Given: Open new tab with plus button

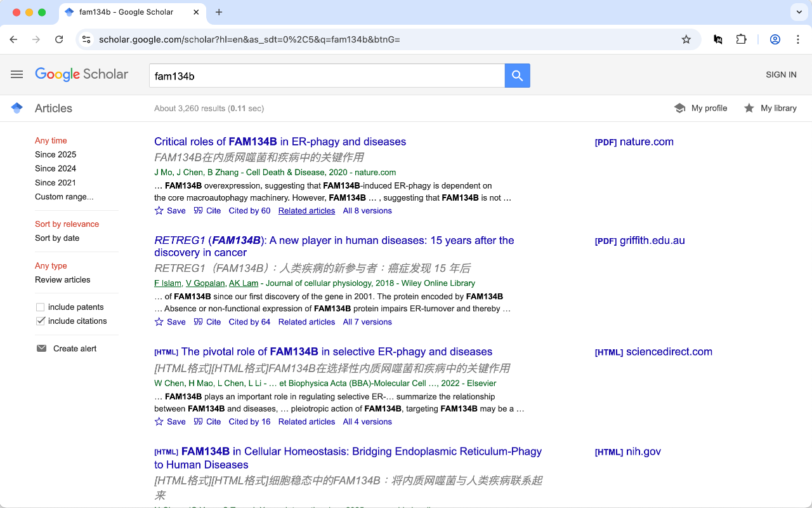Looking at the screenshot, I should (x=219, y=12).
